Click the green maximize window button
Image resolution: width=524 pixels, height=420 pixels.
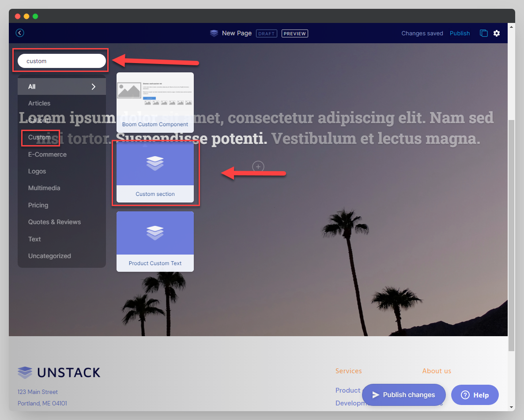pos(35,16)
